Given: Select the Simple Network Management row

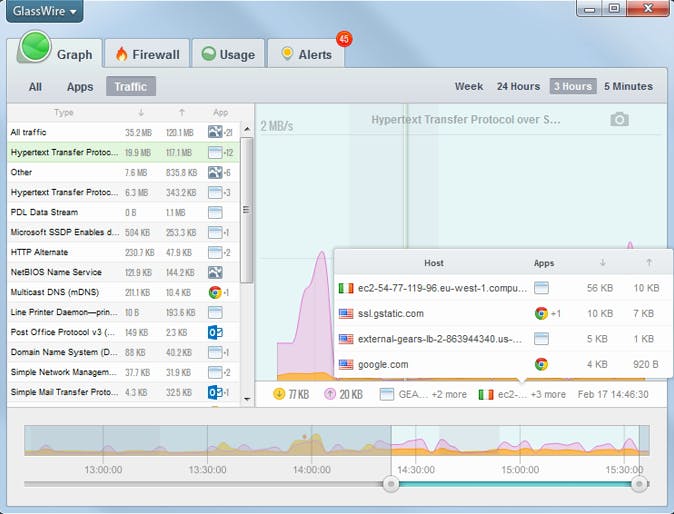Looking at the screenshot, I should tap(123, 372).
